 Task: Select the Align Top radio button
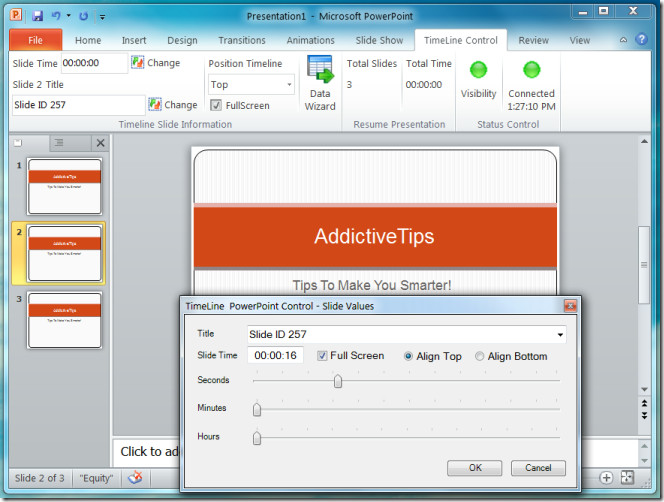(x=408, y=356)
